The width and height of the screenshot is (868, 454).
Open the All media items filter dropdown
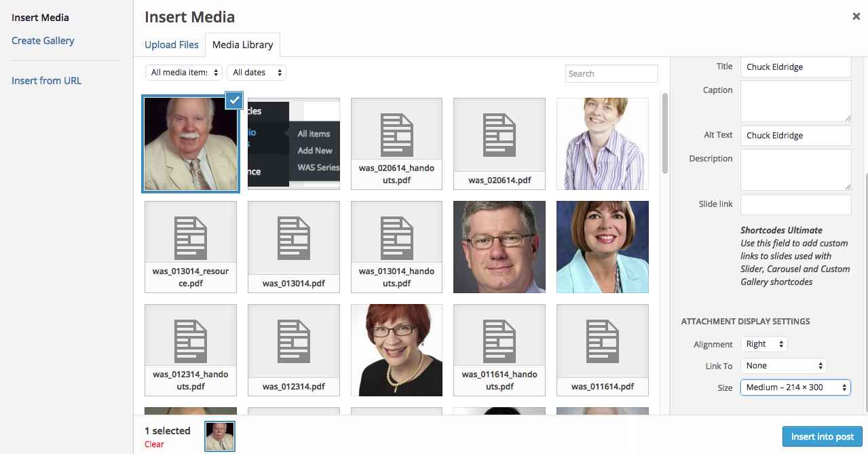[184, 73]
